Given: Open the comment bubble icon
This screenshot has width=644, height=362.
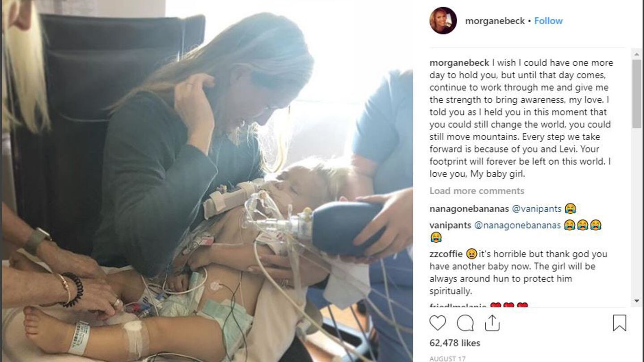Looking at the screenshot, I should click(465, 323).
